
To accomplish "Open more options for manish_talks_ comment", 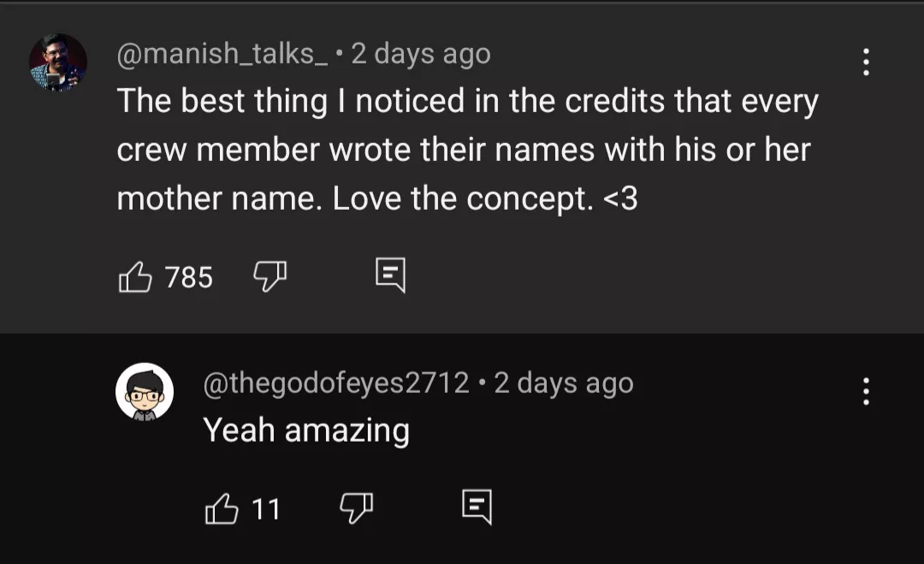I will click(x=866, y=62).
